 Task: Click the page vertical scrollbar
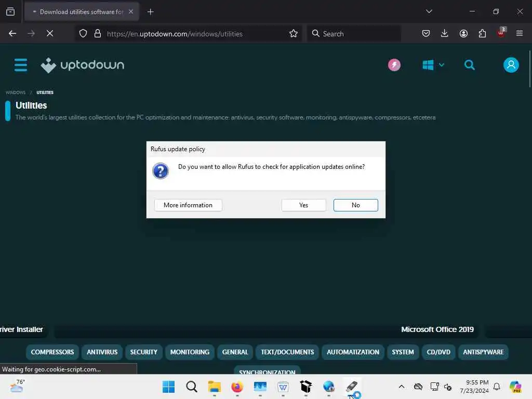coord(529,69)
